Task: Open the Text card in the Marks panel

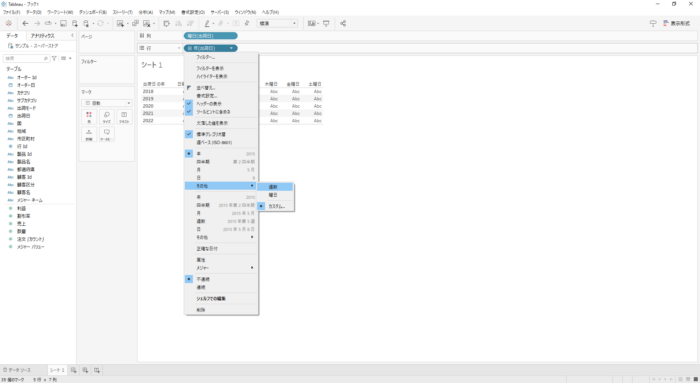Action: pyautogui.click(x=124, y=117)
